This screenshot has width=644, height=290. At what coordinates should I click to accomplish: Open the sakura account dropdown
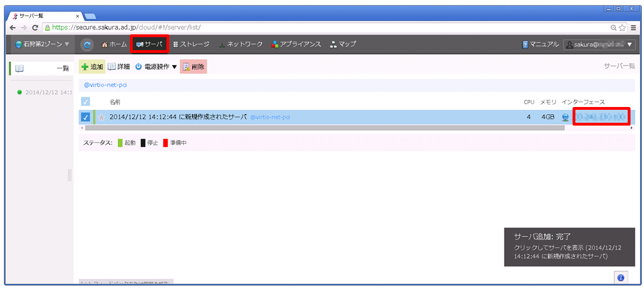coord(599,44)
